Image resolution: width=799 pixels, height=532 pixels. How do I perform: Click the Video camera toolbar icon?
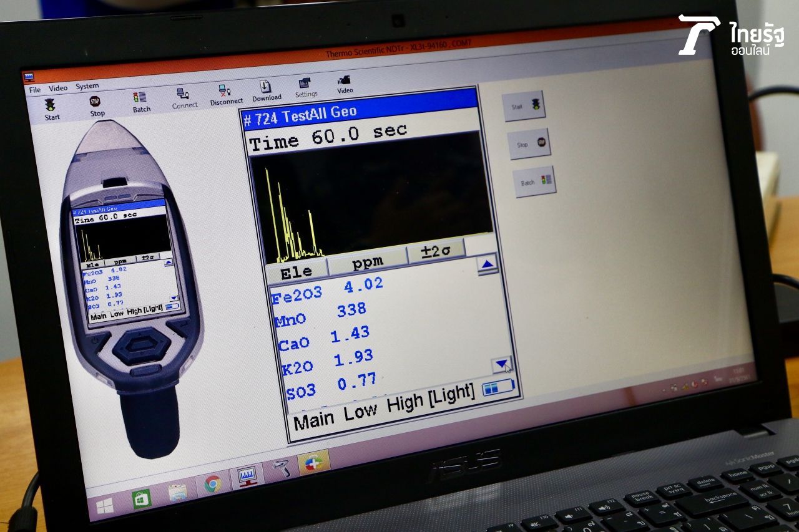[x=345, y=80]
